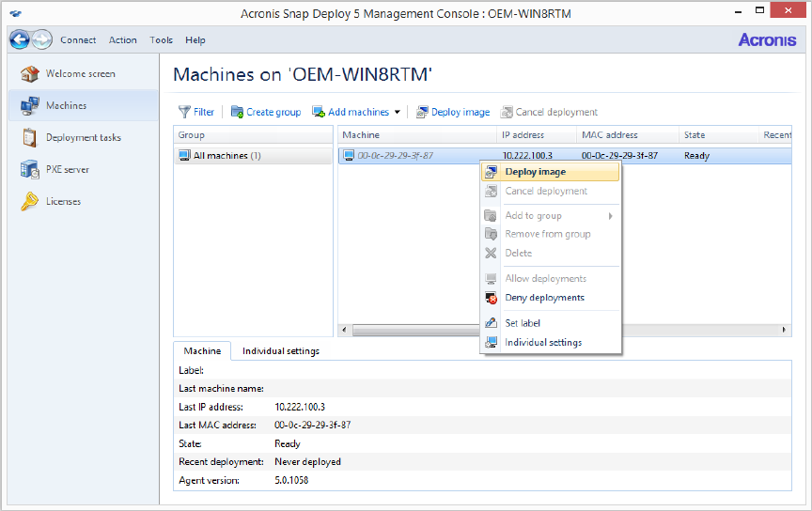Click Deploy image label in toolbar

(x=461, y=112)
